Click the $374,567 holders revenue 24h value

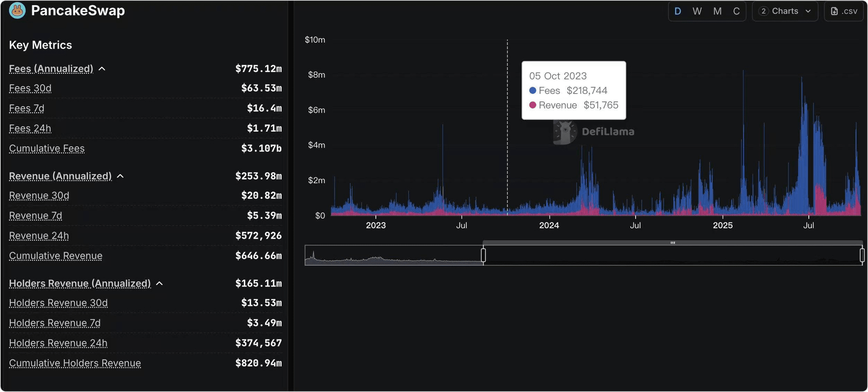point(258,343)
